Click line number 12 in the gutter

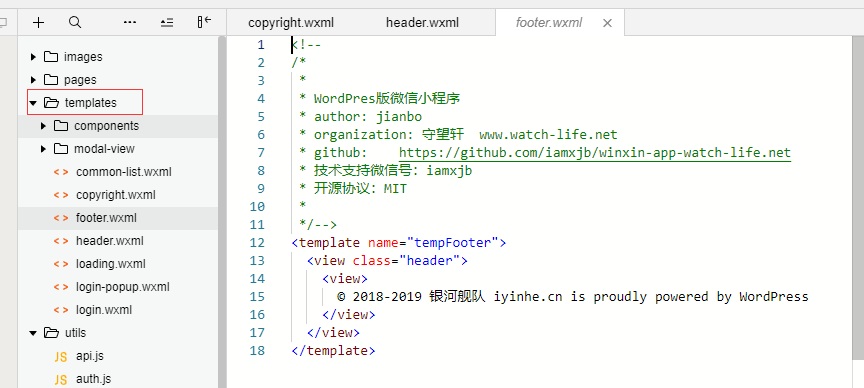pyautogui.click(x=257, y=242)
